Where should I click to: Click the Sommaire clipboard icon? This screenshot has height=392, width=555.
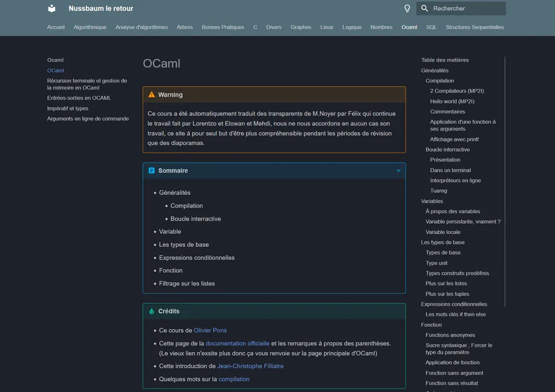tap(152, 170)
